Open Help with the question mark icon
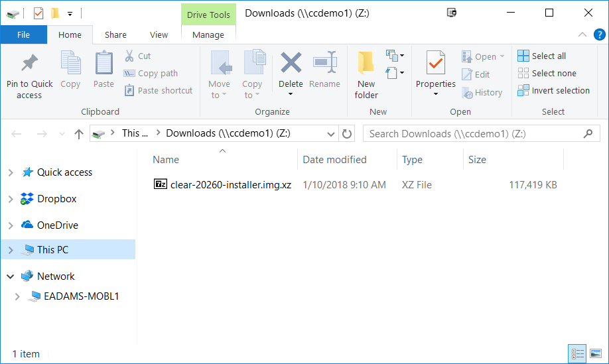This screenshot has height=364, width=609. click(599, 35)
